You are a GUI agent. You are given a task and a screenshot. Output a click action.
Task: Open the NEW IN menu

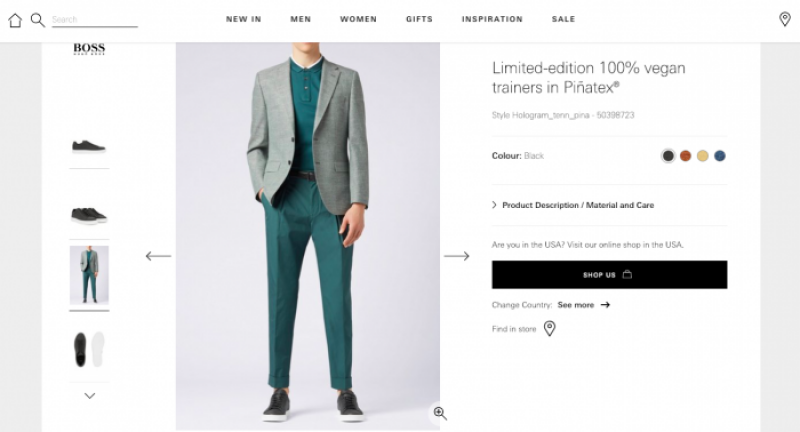(x=243, y=19)
